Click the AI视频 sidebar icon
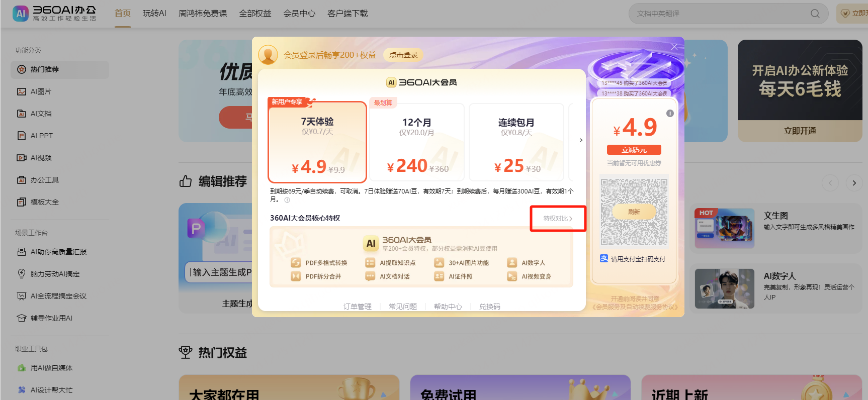Screen dimensions: 868x400 click(22, 158)
